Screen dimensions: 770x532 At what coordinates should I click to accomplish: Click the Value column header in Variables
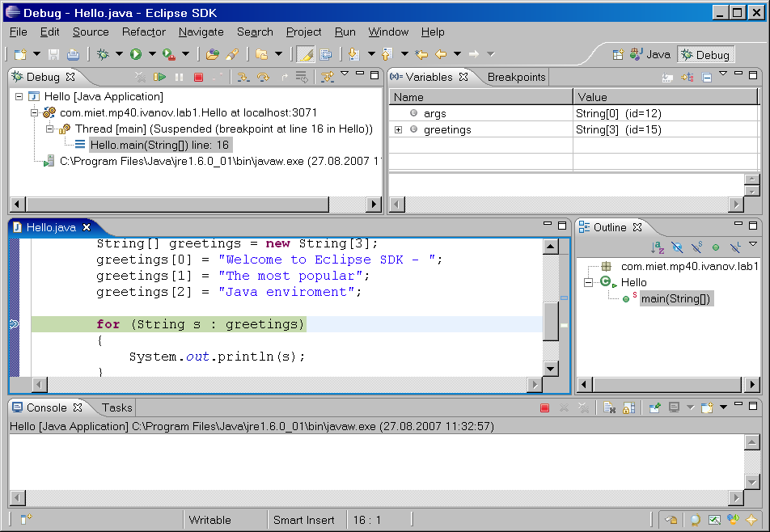tap(666, 97)
